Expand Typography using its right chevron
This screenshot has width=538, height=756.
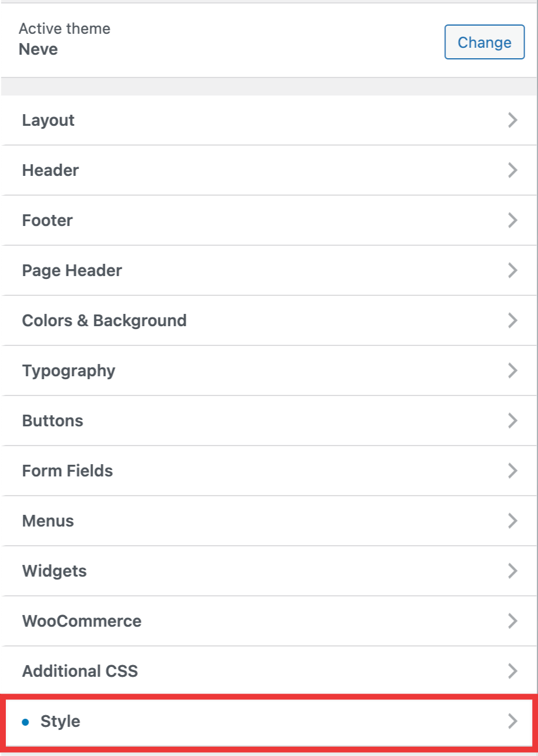512,370
